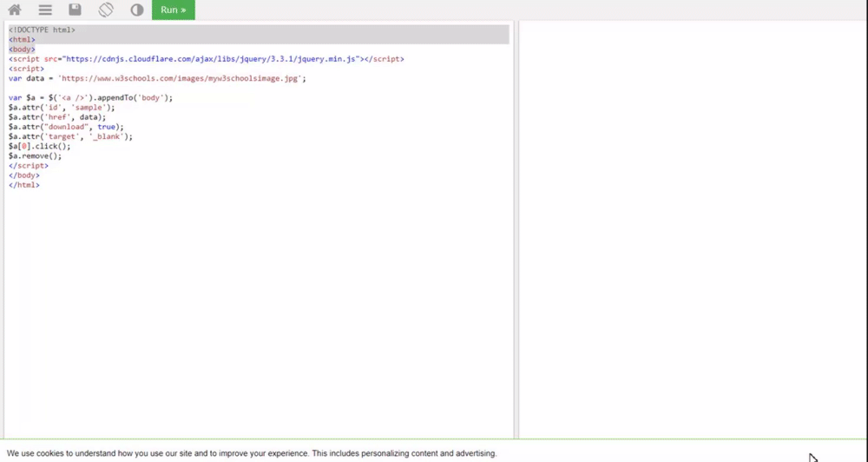Image resolution: width=868 pixels, height=462 pixels.
Task: Click the opening '<body>' tag line
Action: (x=23, y=49)
